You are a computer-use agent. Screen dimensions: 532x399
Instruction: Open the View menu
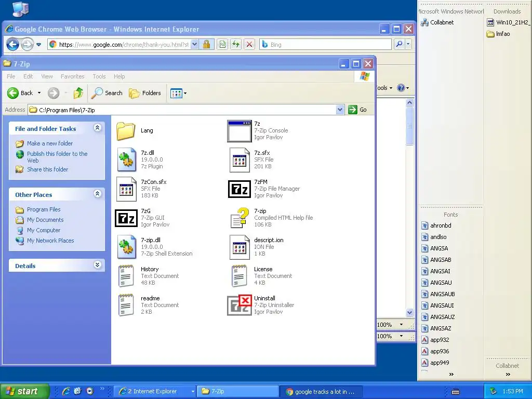47,76
